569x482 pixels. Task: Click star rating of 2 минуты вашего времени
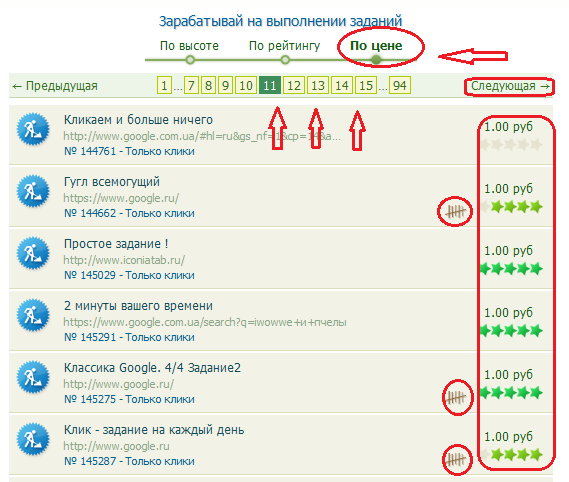[511, 331]
